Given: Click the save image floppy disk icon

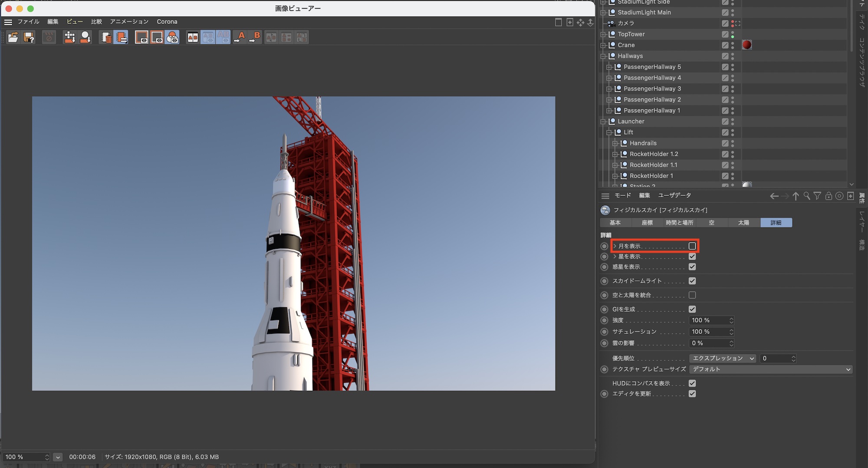Looking at the screenshot, I should coord(29,38).
